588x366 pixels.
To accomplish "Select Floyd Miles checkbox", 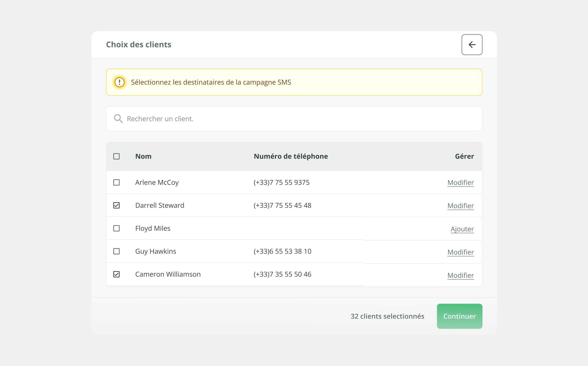I will coord(116,228).
